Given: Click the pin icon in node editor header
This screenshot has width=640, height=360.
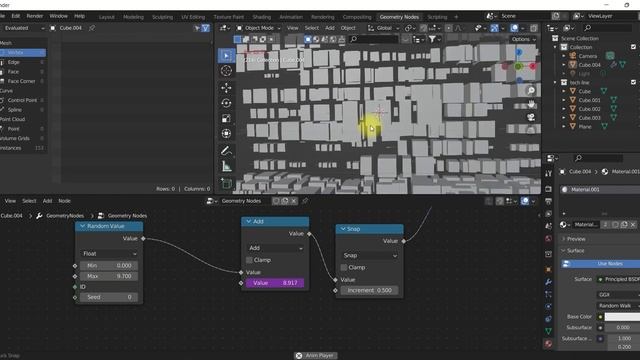Looking at the screenshot, I should pyautogui.click(x=304, y=201).
